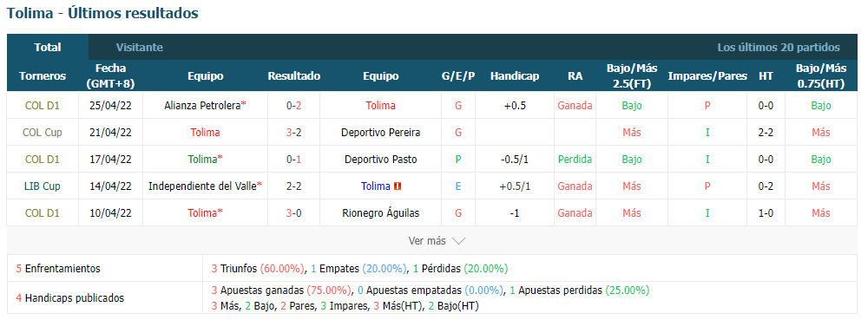Click the 2-2 result against Independiente
Screen dimensions: 868x320
294,186
